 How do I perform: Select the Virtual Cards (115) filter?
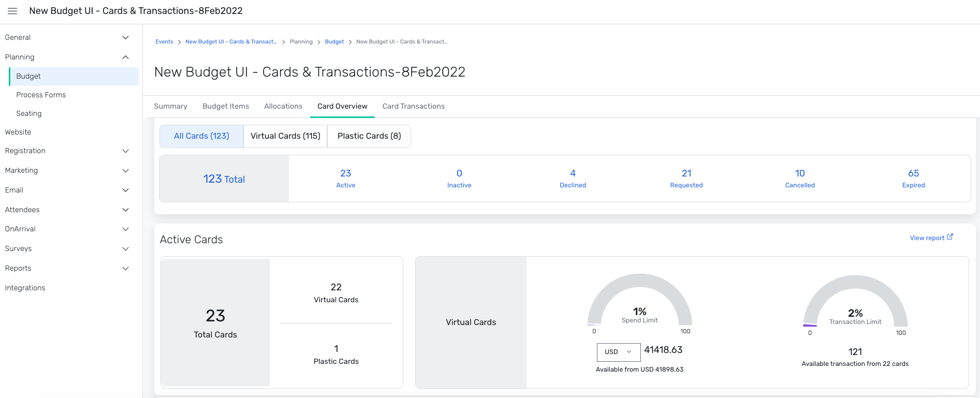click(x=285, y=136)
